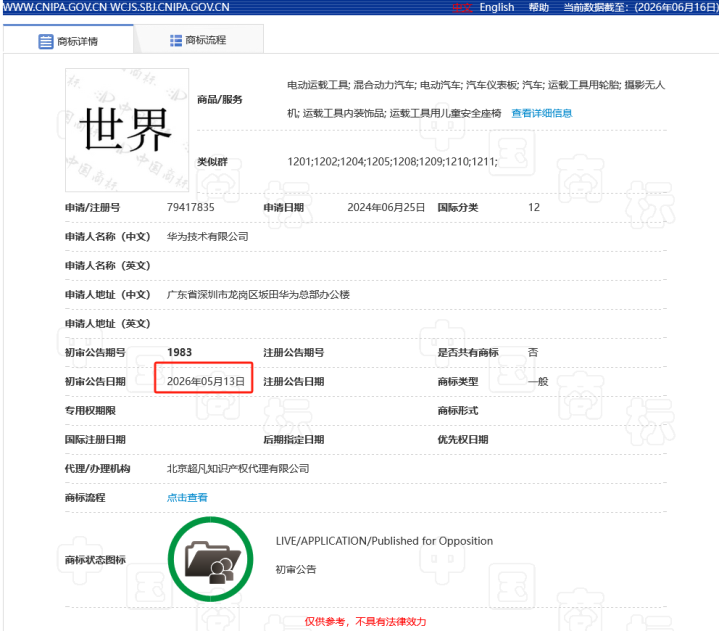This screenshot has width=719, height=631.
Task: Select applicant name 华为技术有限公司
Action: 207,237
